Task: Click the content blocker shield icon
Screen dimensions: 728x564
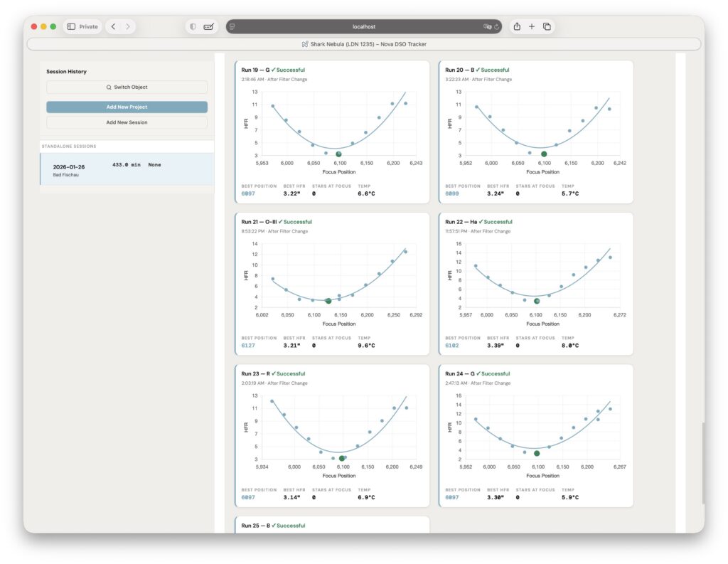Action: click(193, 26)
